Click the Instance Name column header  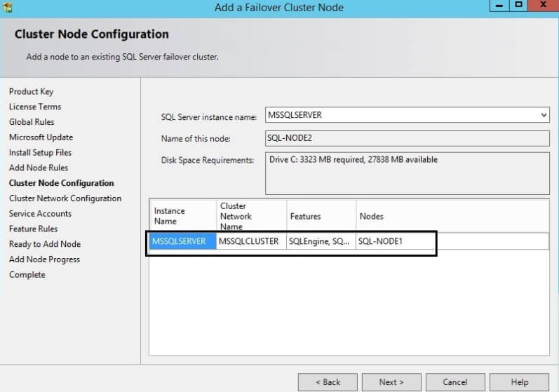[x=183, y=216]
